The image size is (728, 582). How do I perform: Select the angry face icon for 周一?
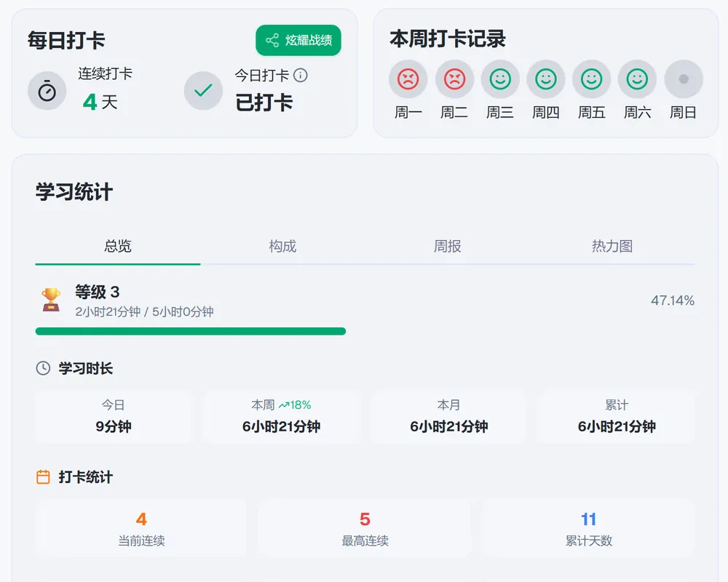(408, 79)
